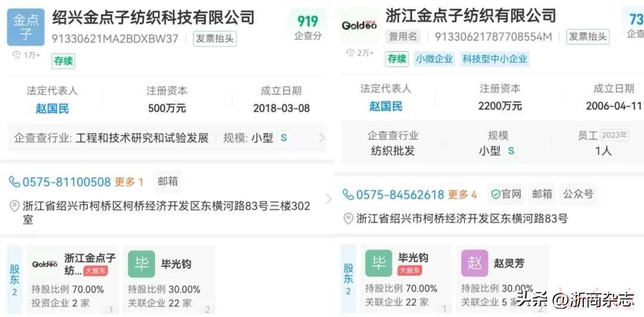Open shareholder 毕光钧 name with 70.00% stake

413,258
